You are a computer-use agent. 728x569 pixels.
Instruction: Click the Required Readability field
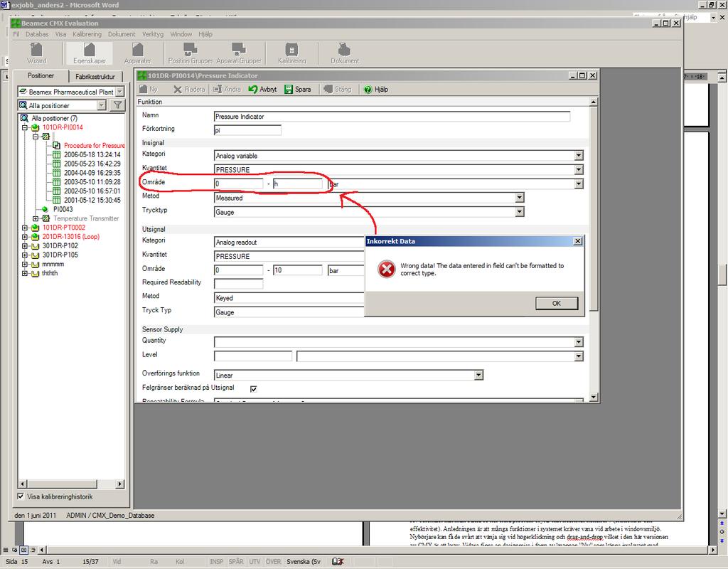[x=239, y=283]
